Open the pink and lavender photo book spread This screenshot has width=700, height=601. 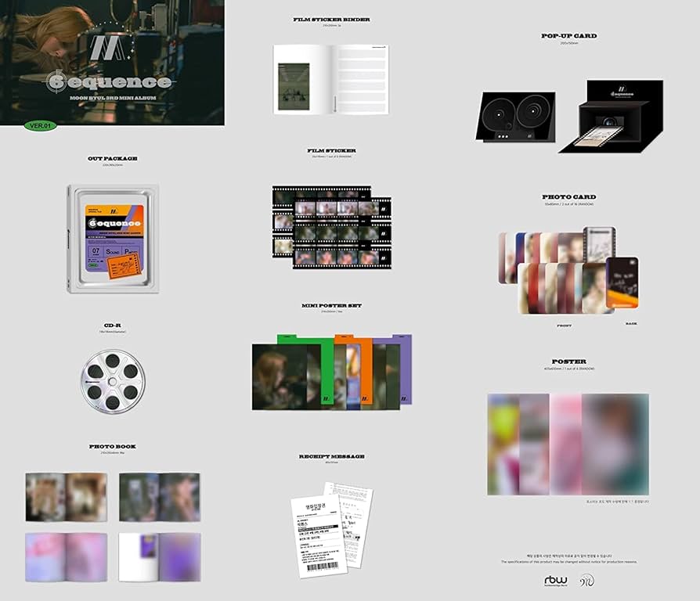click(x=66, y=557)
